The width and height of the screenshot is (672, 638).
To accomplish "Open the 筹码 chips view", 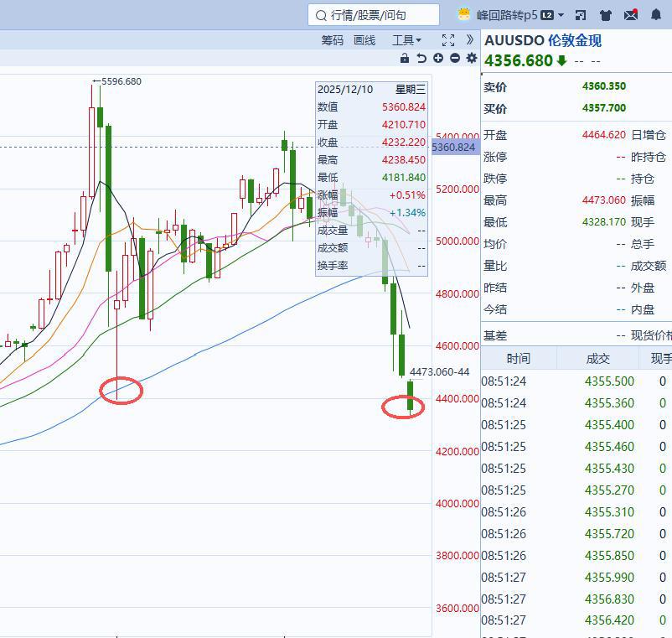I will pos(332,40).
